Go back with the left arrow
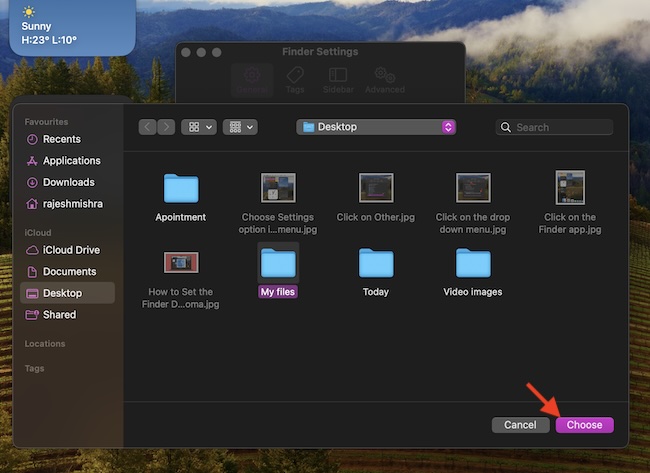 pos(147,127)
